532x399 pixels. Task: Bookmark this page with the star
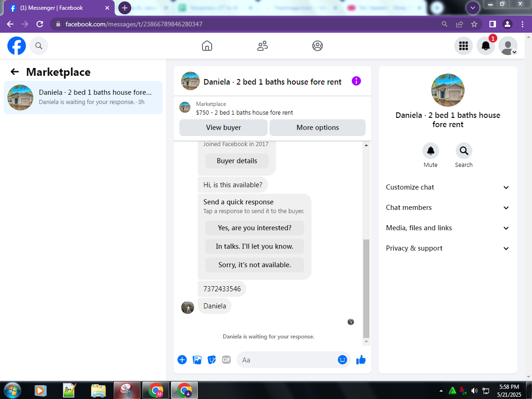click(474, 24)
